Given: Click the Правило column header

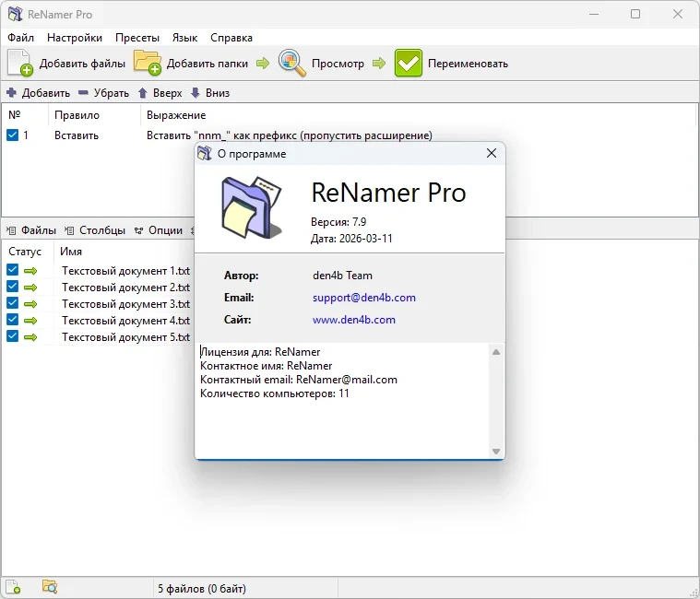Looking at the screenshot, I should (77, 115).
